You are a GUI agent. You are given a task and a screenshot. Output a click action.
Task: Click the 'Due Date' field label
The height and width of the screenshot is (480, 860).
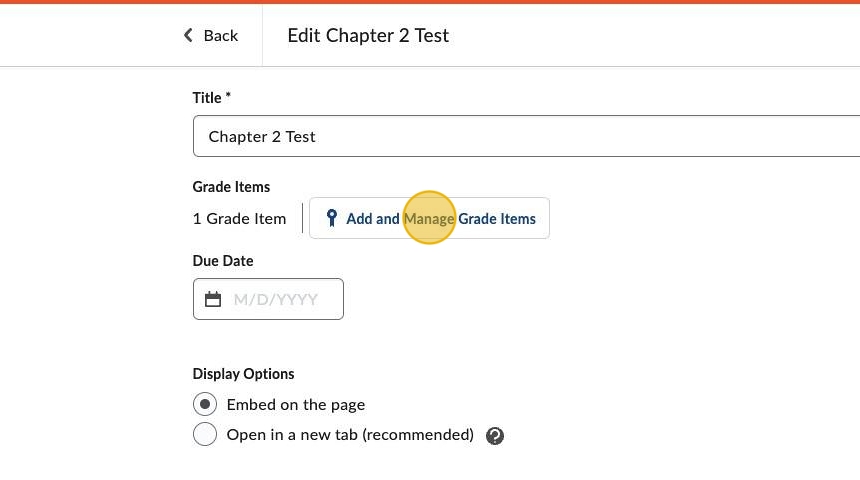(x=223, y=261)
